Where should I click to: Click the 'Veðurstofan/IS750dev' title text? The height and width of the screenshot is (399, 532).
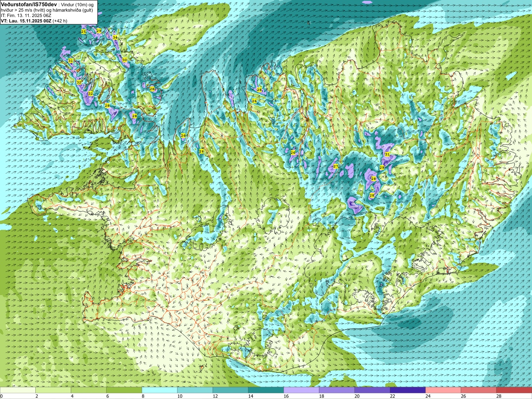(x=29, y=4)
